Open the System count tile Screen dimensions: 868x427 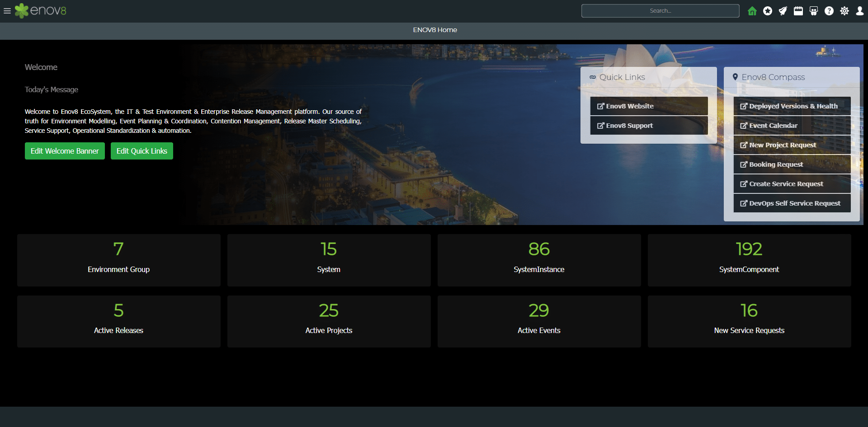tap(329, 260)
